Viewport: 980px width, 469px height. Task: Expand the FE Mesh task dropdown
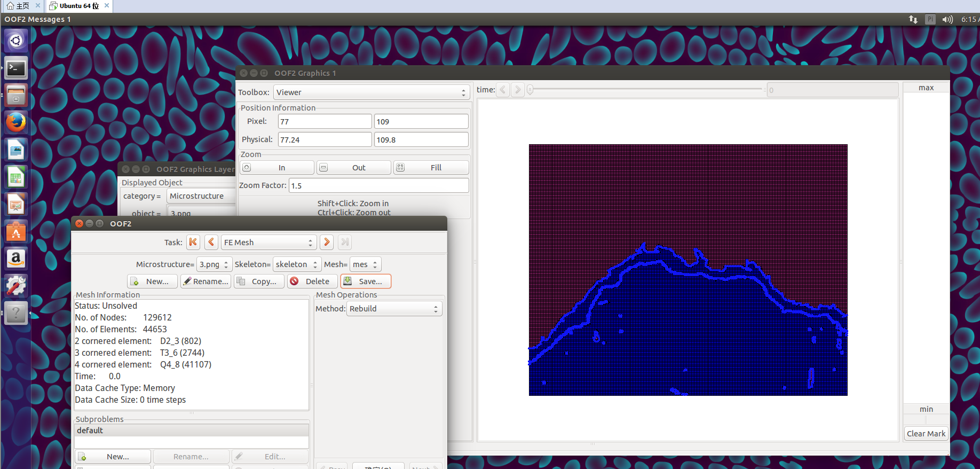click(268, 243)
